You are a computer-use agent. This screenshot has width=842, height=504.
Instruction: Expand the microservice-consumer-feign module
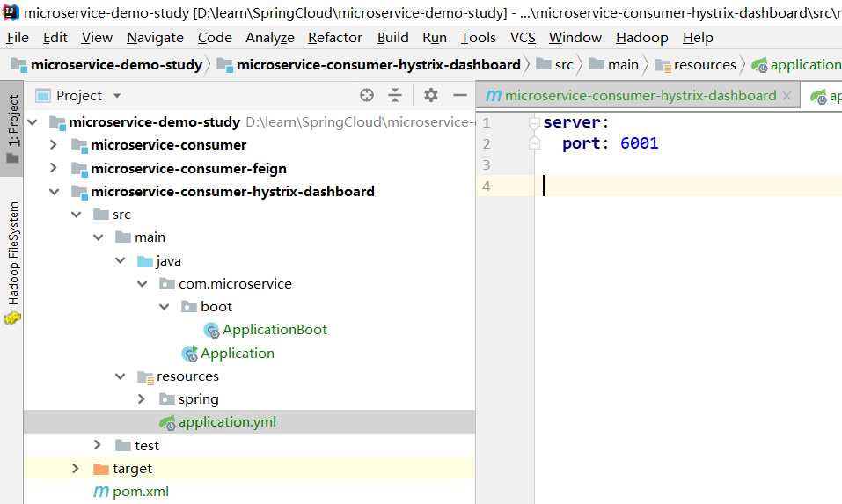point(53,168)
